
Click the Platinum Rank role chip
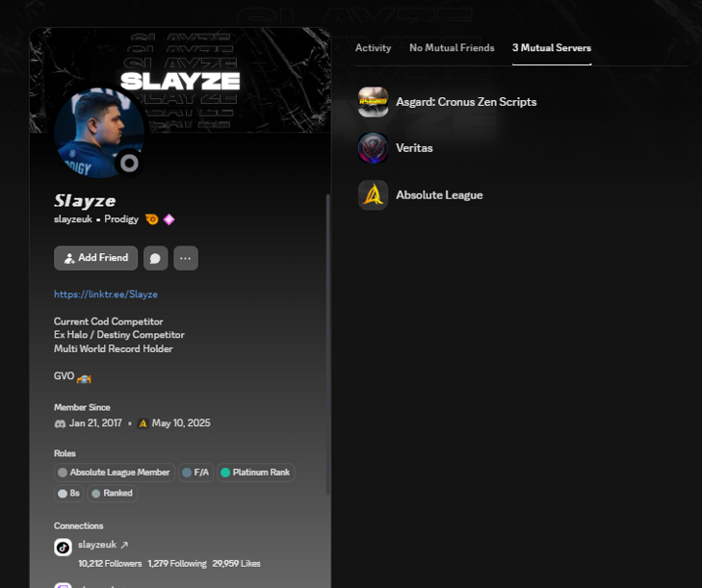(255, 473)
